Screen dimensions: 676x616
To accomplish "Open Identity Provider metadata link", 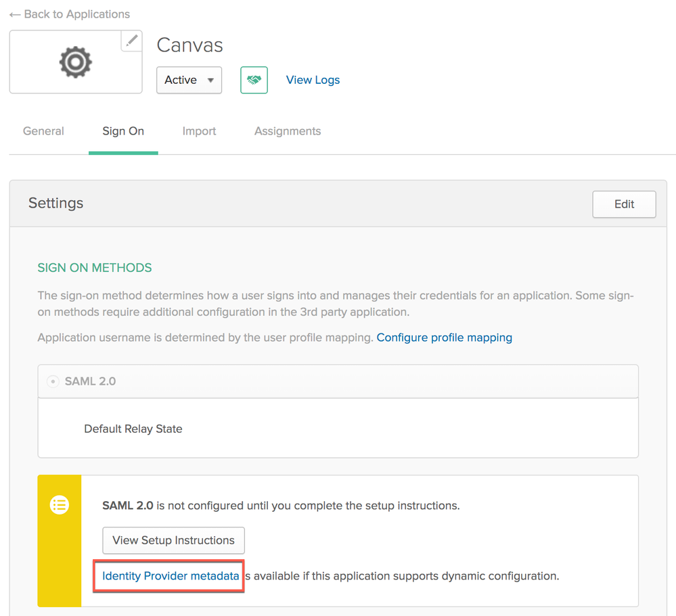I will pyautogui.click(x=171, y=576).
